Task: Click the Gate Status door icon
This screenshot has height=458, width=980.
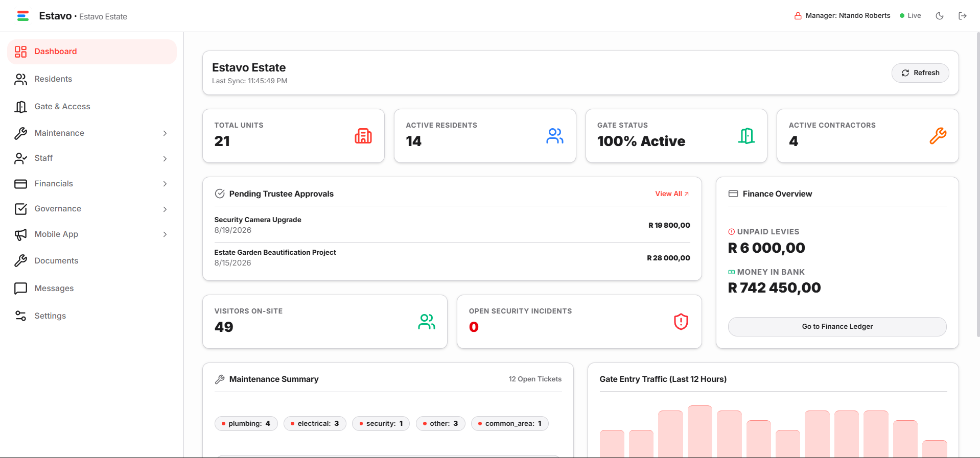Action: pos(746,136)
